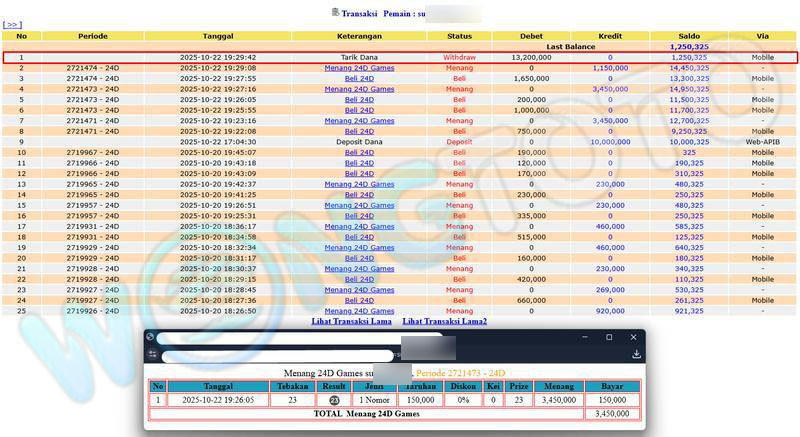This screenshot has height=437, width=800.
Task: Open the Lihat Transaksi Lama2 link
Action: pyautogui.click(x=444, y=321)
